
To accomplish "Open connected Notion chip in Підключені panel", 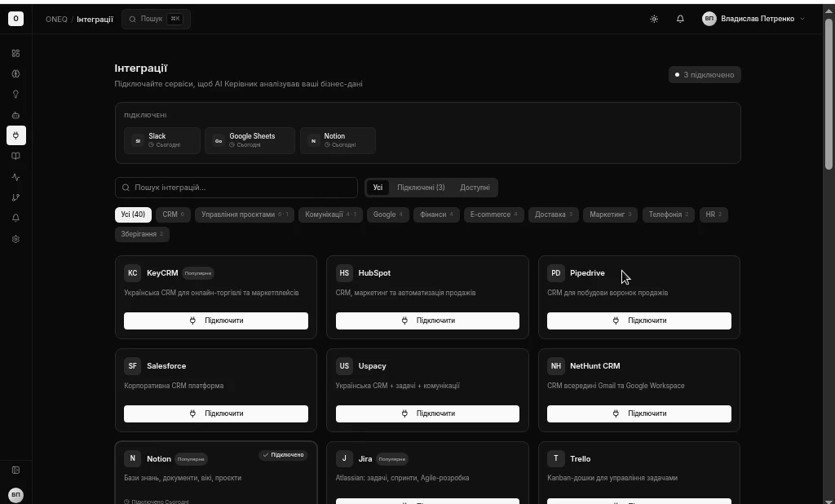I will coord(338,140).
